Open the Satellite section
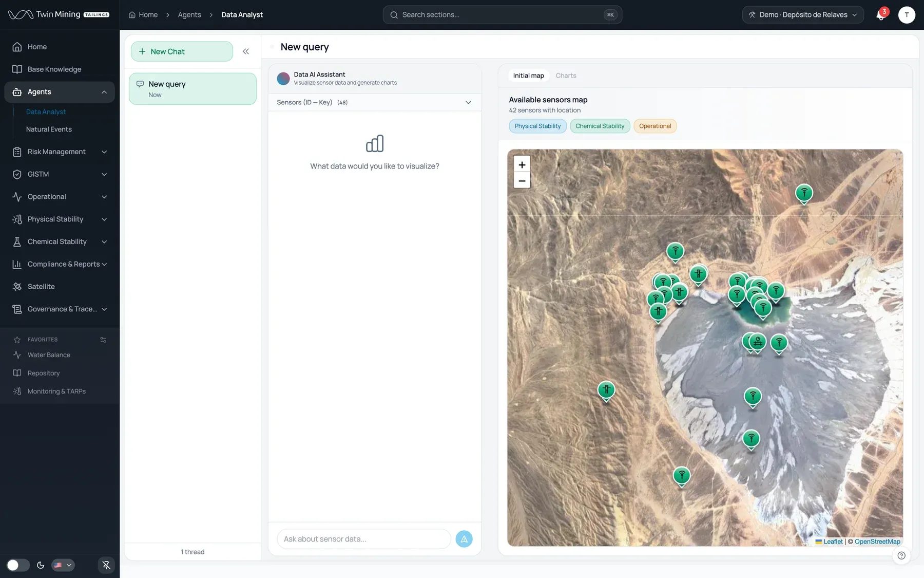This screenshot has height=578, width=924. pyautogui.click(x=60, y=287)
